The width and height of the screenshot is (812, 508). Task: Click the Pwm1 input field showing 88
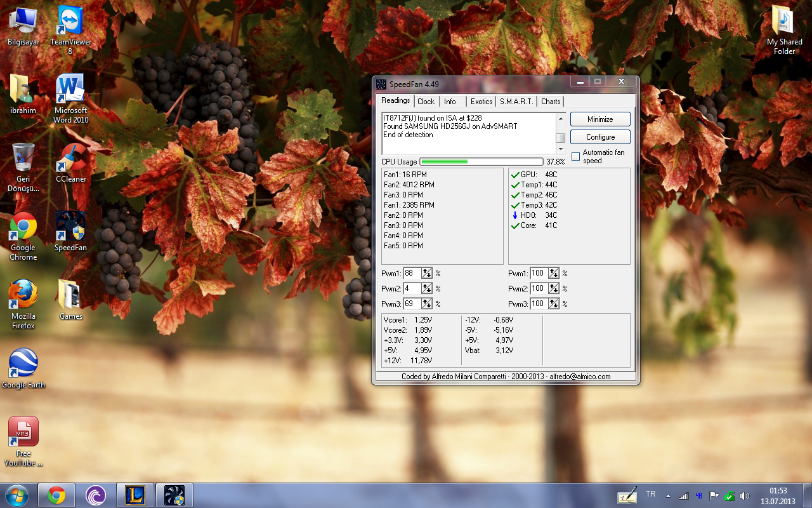point(412,273)
